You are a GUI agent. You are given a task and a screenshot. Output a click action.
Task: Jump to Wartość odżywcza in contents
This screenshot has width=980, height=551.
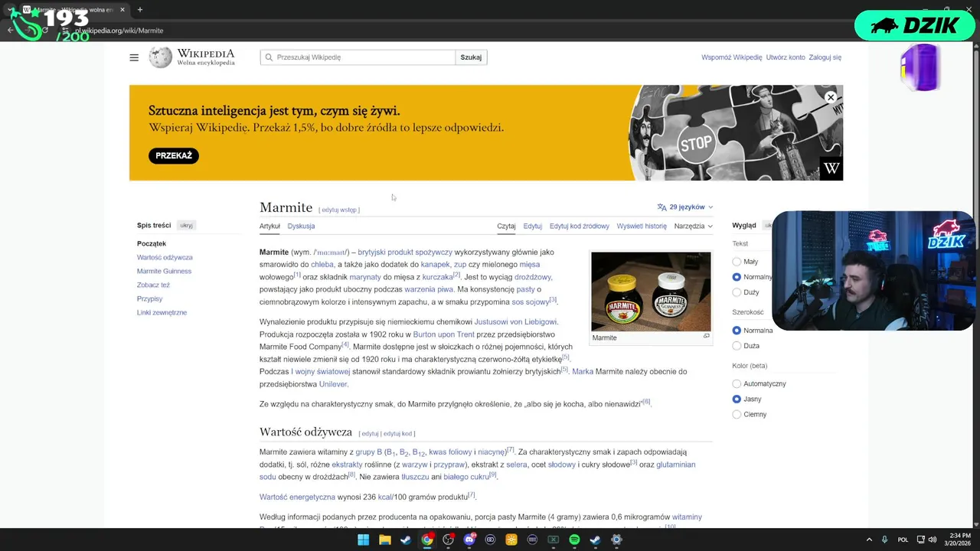165,258
